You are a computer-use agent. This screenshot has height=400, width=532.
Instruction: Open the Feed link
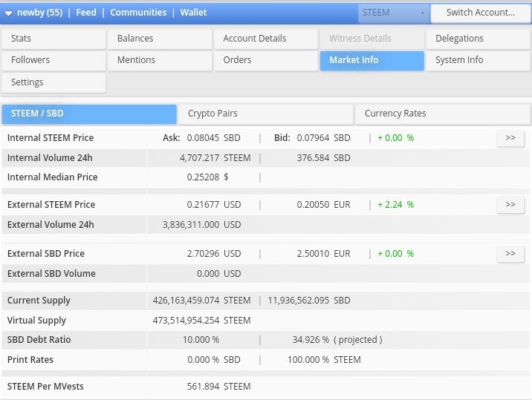[86, 13]
